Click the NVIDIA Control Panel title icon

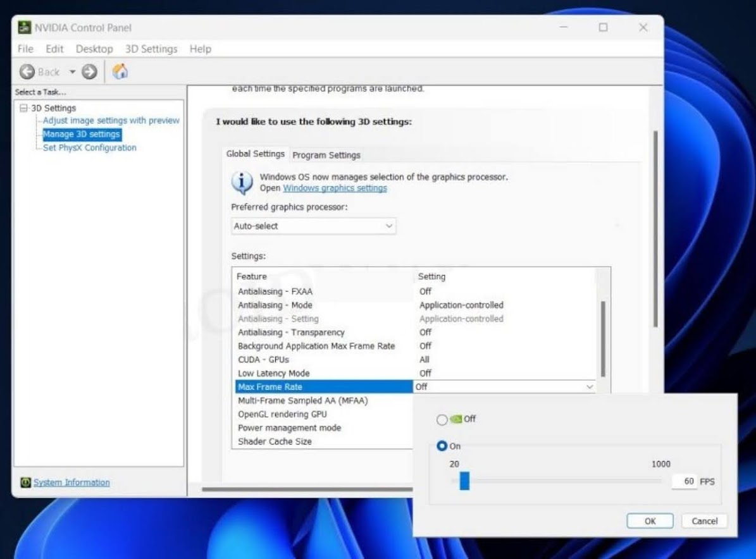coord(24,27)
